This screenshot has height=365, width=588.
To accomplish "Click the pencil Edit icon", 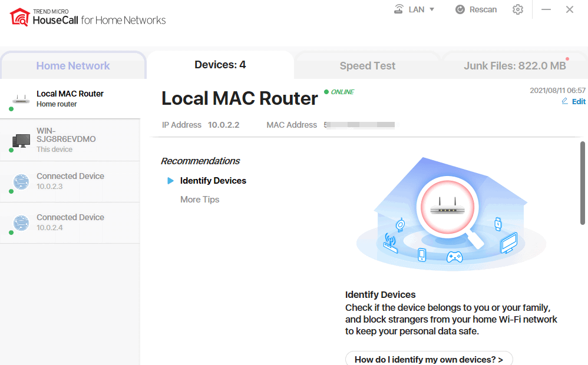I will click(565, 101).
